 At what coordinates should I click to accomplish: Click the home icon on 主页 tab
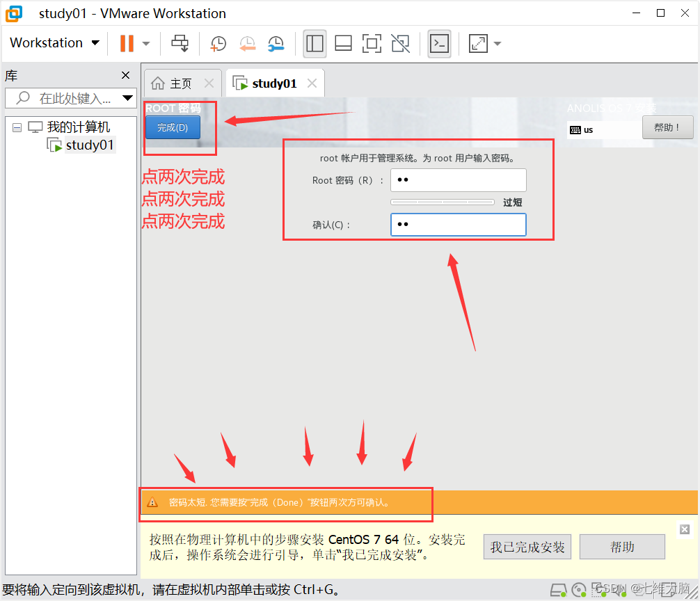(157, 83)
